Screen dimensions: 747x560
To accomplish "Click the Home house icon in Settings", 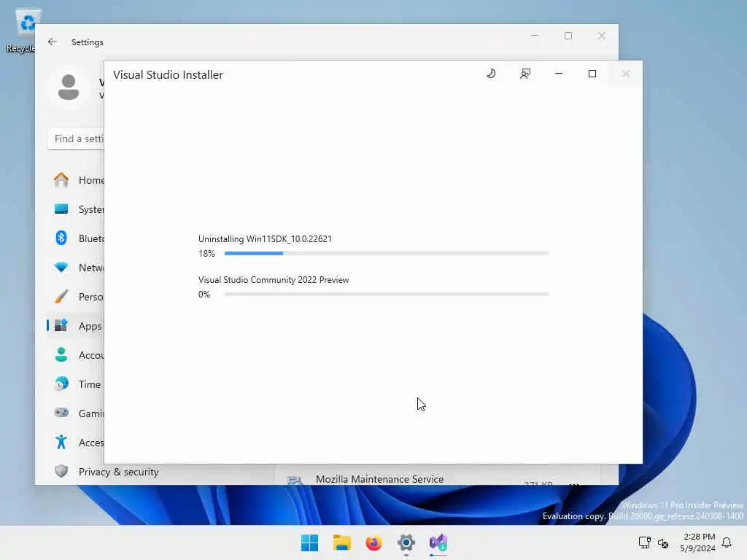I will coord(61,180).
